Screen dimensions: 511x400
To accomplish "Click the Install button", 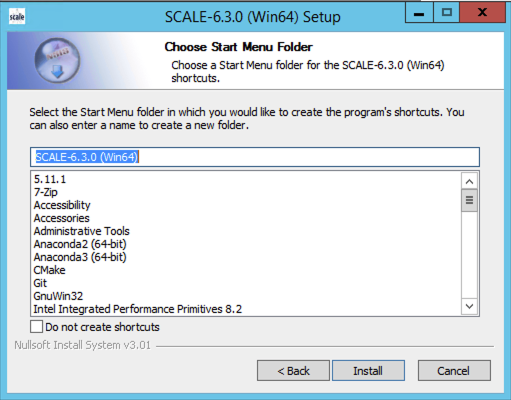I will pos(368,370).
